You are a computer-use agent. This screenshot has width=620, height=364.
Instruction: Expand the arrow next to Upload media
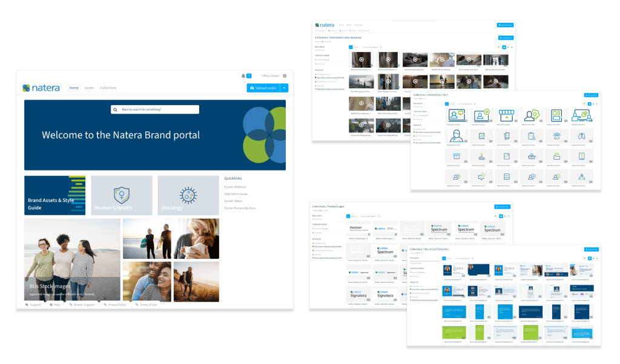pos(284,88)
